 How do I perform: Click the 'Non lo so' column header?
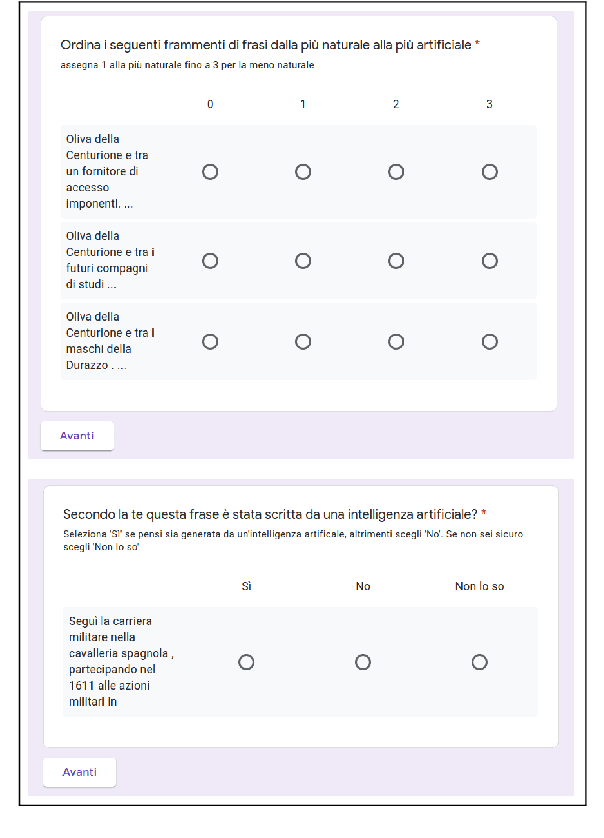point(480,586)
